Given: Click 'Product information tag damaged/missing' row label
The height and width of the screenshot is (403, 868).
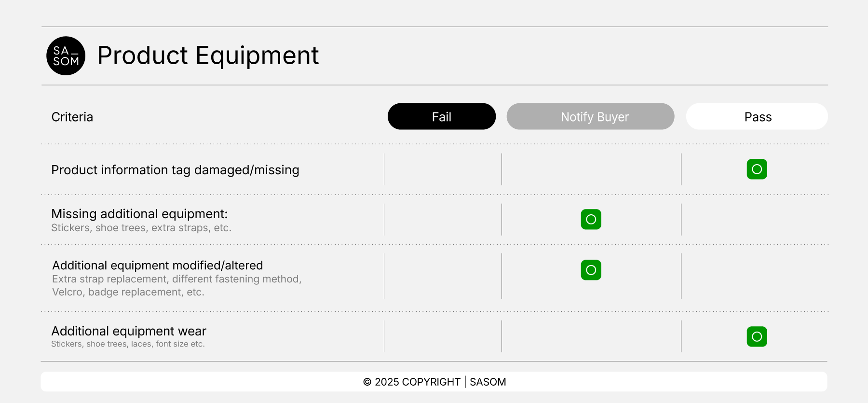Looking at the screenshot, I should pyautogui.click(x=175, y=170).
